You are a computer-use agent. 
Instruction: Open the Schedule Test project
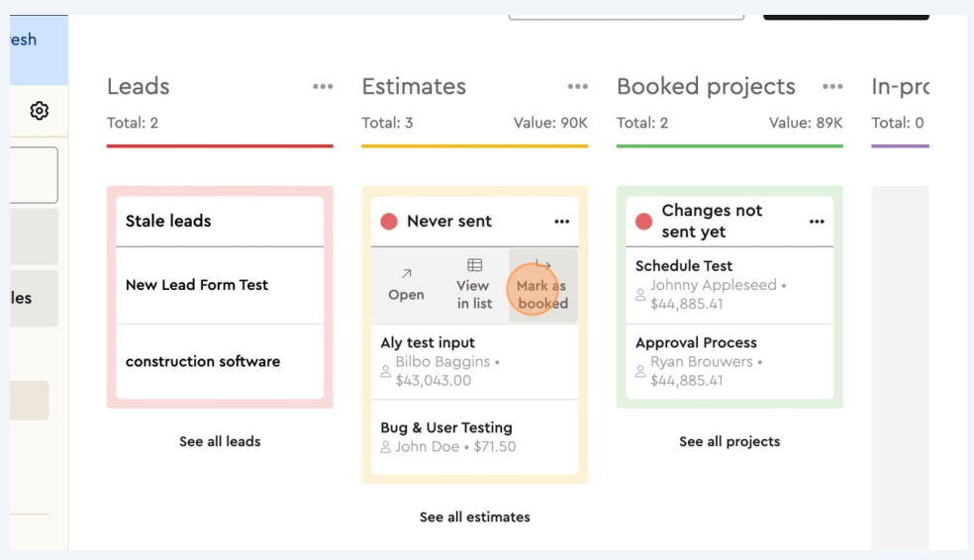684,265
